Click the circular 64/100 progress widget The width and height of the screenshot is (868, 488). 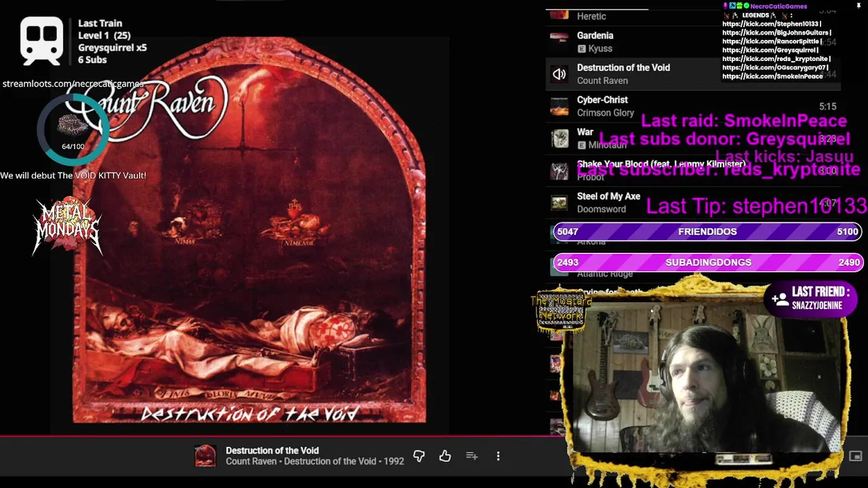[73, 129]
